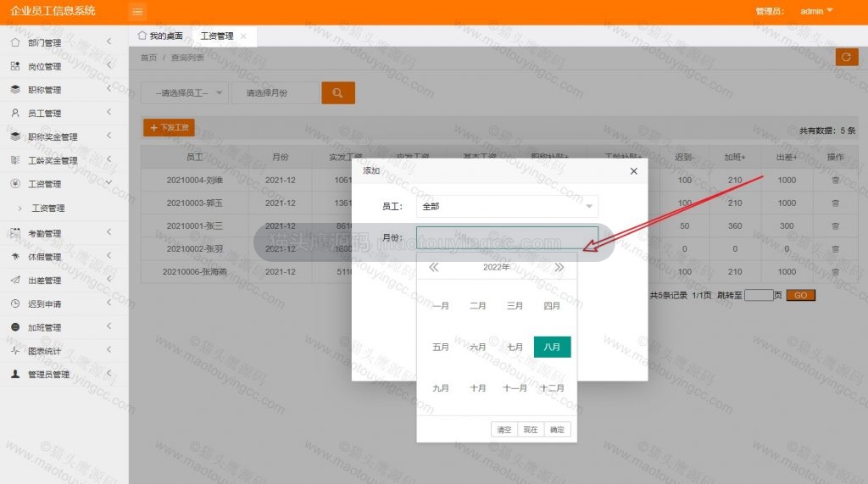Image resolution: width=868 pixels, height=484 pixels.
Task: Select 二月 in the month picker
Action: [478, 306]
